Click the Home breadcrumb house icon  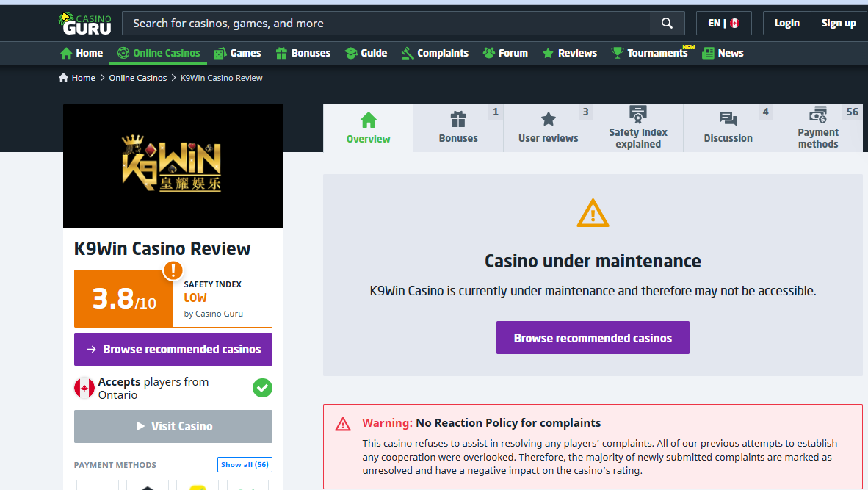point(63,78)
